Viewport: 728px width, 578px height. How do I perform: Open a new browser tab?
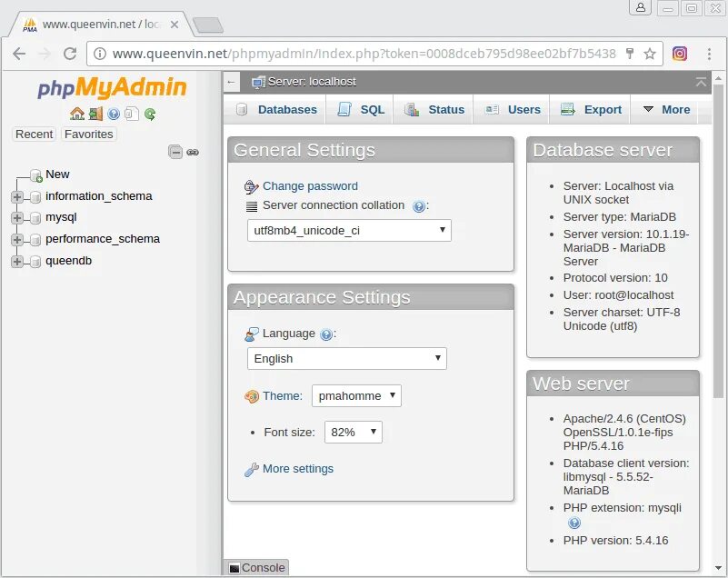208,25
